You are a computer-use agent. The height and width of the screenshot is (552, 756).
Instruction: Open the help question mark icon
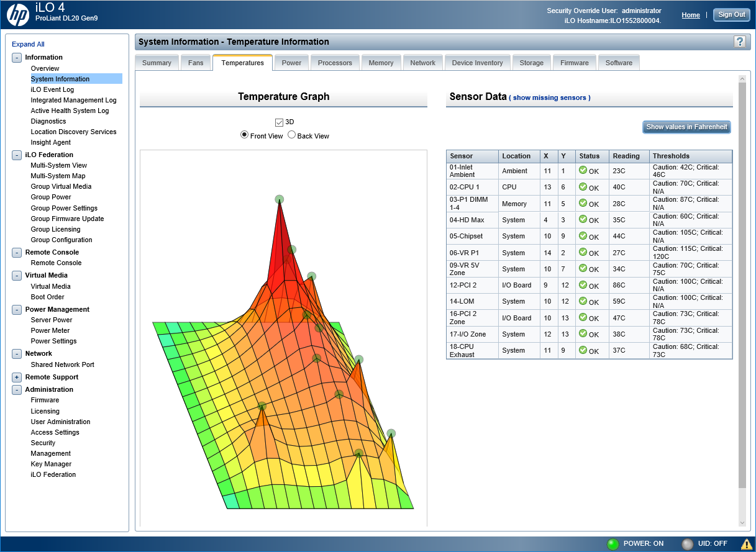pos(739,42)
